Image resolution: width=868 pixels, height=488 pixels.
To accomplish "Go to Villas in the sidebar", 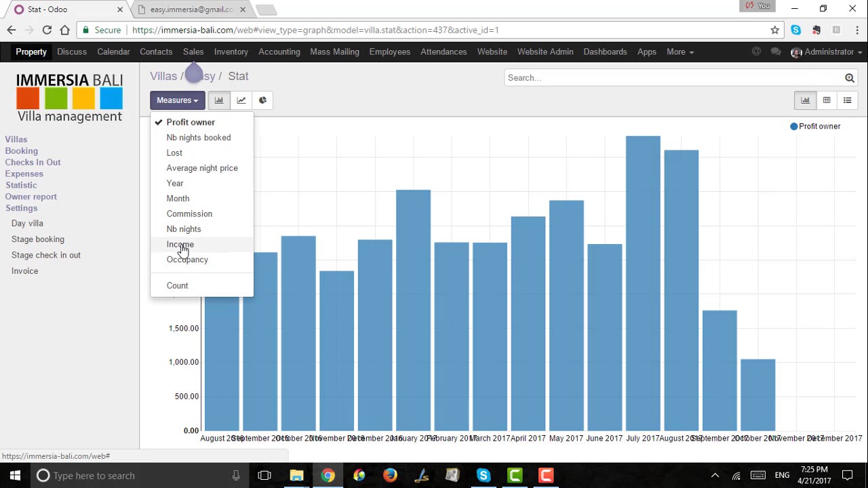I will pos(16,139).
